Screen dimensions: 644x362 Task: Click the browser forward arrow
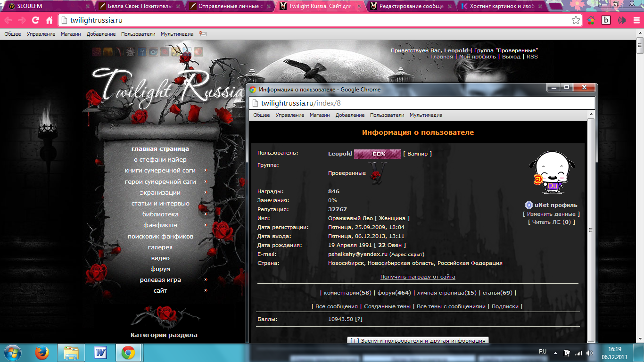coord(22,20)
